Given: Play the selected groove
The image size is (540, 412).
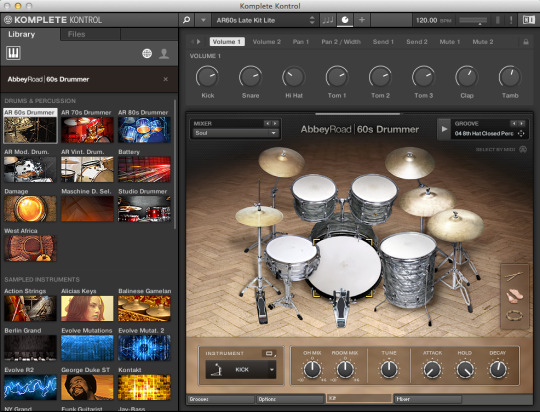Looking at the screenshot, I should [x=444, y=129].
